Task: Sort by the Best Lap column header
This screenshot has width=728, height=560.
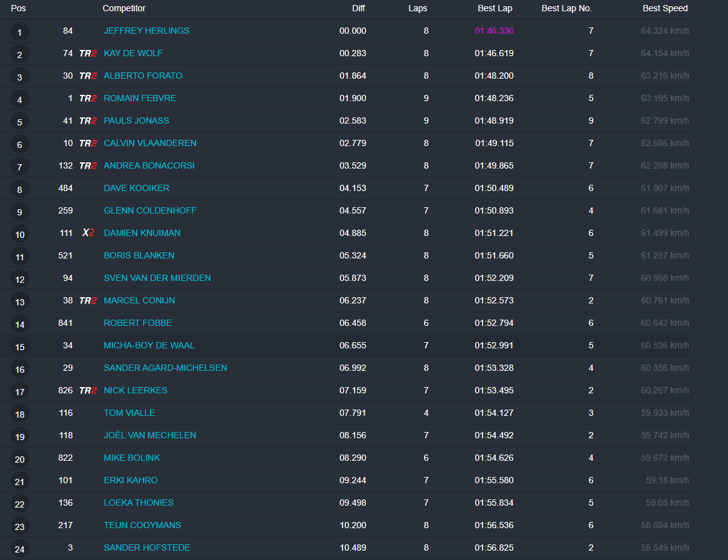Action: point(494,9)
